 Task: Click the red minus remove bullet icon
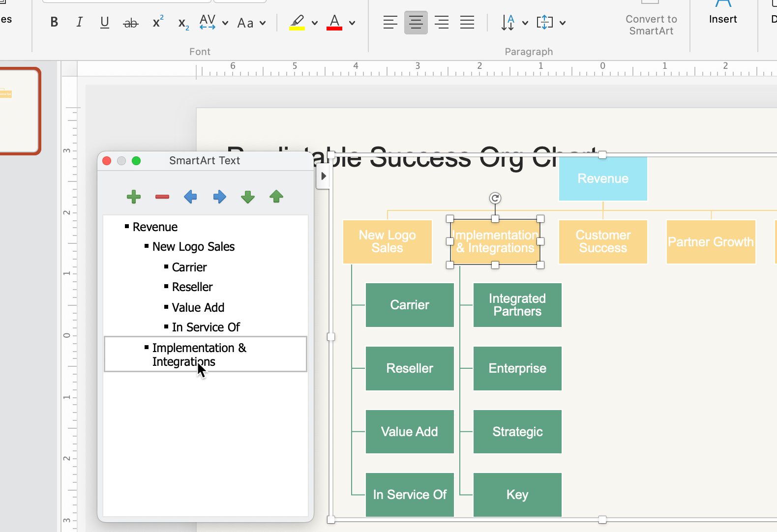pyautogui.click(x=162, y=197)
